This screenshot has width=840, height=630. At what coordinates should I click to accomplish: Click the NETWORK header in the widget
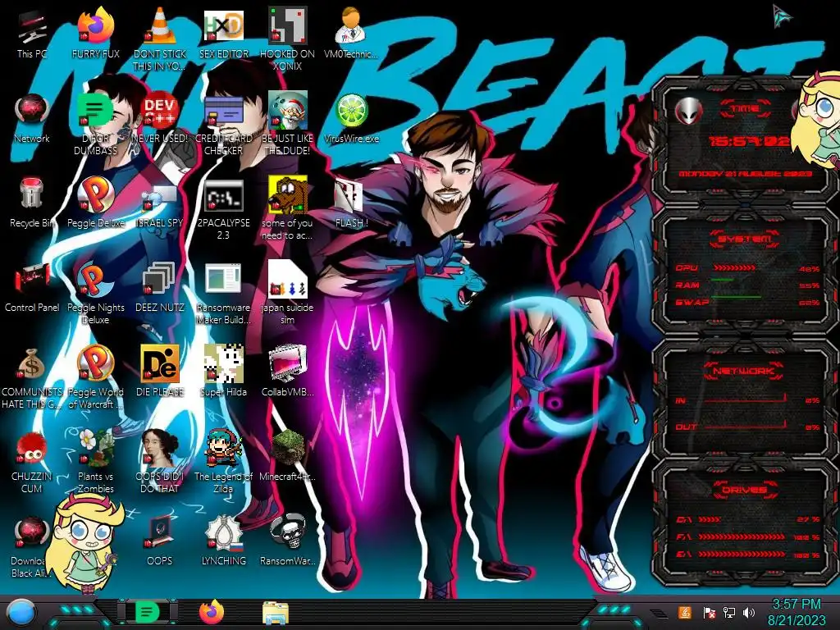click(743, 371)
